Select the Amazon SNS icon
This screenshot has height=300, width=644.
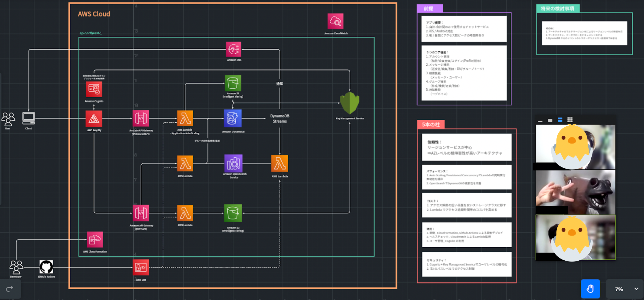(234, 49)
